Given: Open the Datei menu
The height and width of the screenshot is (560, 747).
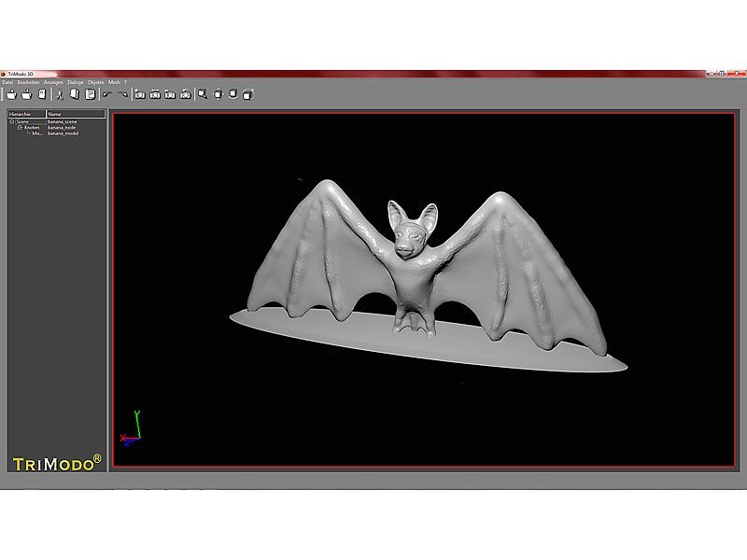Looking at the screenshot, I should [x=7, y=82].
